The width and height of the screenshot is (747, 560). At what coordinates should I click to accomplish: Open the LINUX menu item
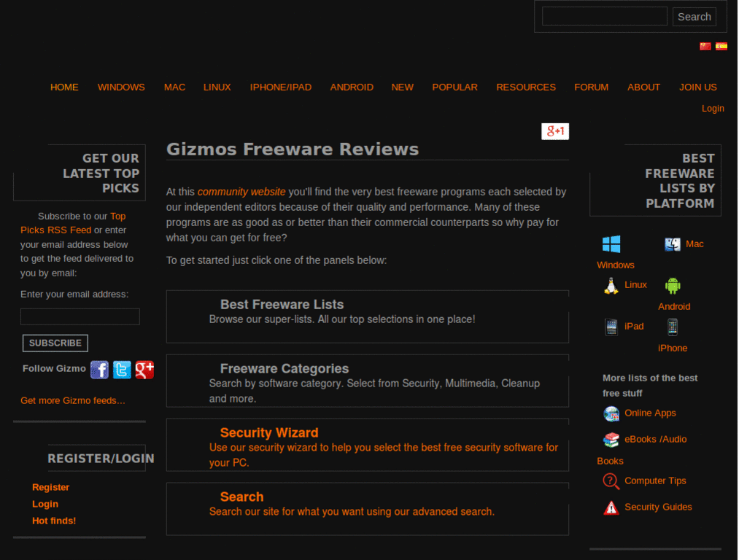217,87
